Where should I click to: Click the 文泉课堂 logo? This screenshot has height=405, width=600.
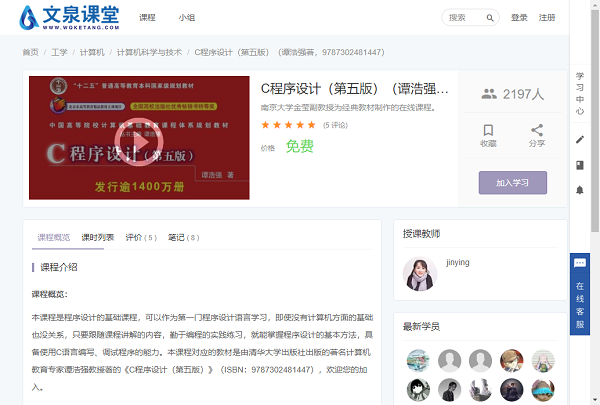(x=65, y=18)
